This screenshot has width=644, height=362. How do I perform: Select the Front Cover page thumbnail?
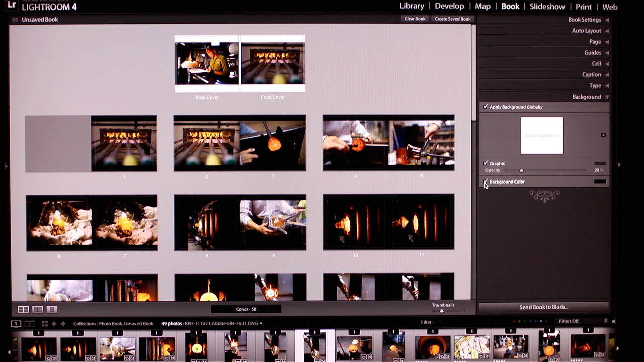click(x=272, y=64)
